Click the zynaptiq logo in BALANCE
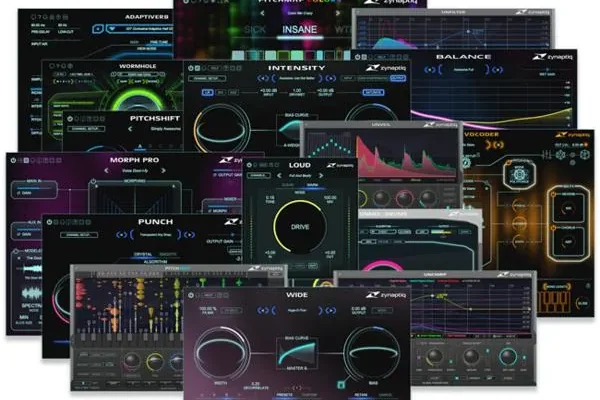The width and height of the screenshot is (600, 400). pyautogui.click(x=553, y=57)
